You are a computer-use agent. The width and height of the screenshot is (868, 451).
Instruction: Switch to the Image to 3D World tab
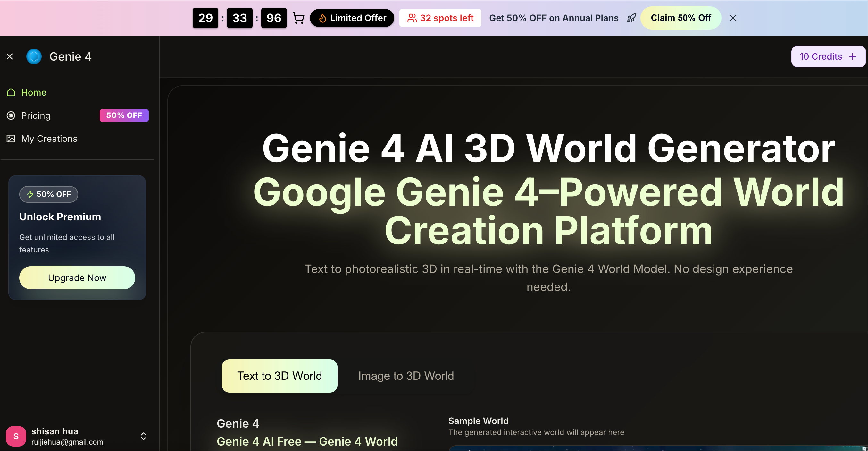click(x=406, y=375)
